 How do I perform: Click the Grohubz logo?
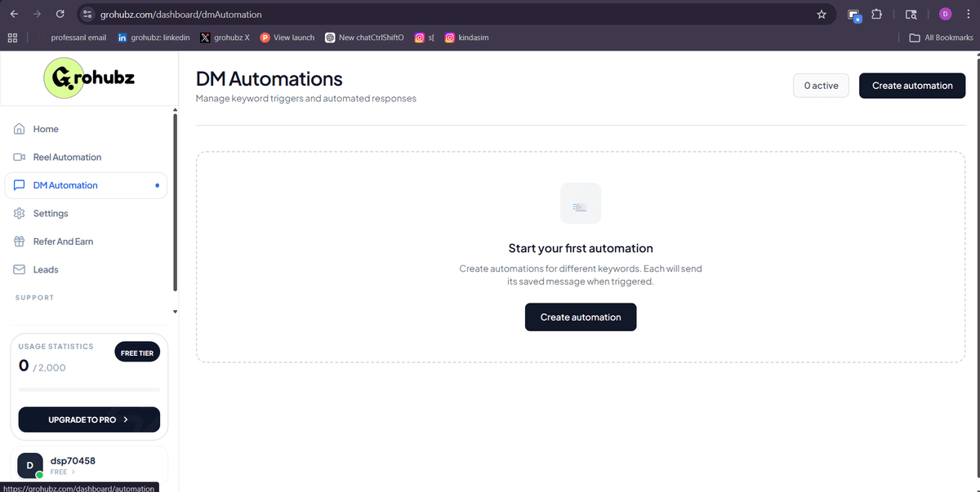pyautogui.click(x=88, y=78)
